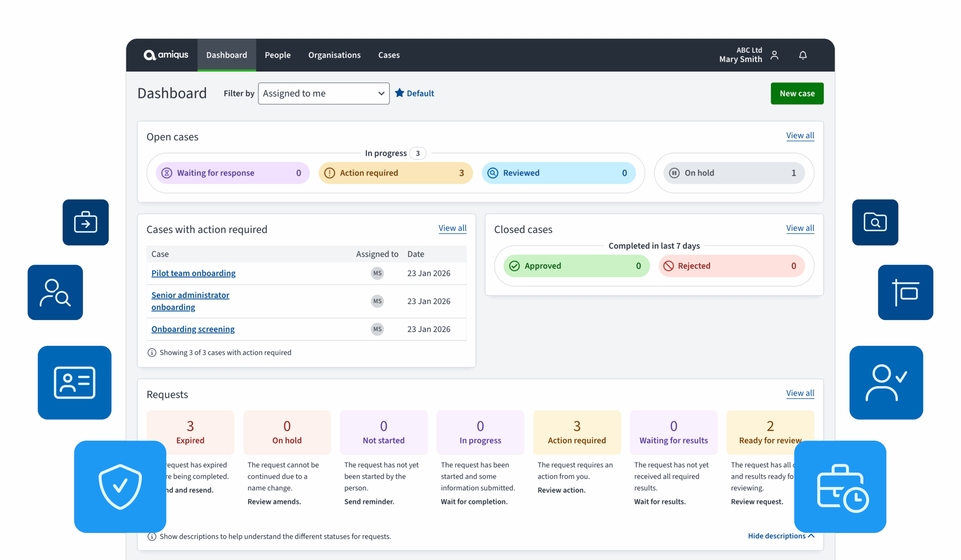Open the Filter by dropdown
Image resolution: width=961 pixels, height=560 pixels.
click(323, 93)
